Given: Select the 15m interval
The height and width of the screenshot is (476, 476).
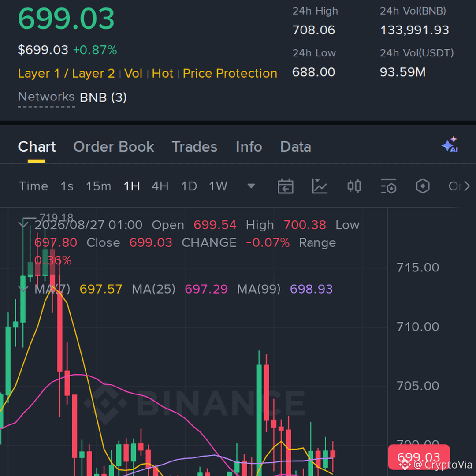Looking at the screenshot, I should tap(99, 186).
